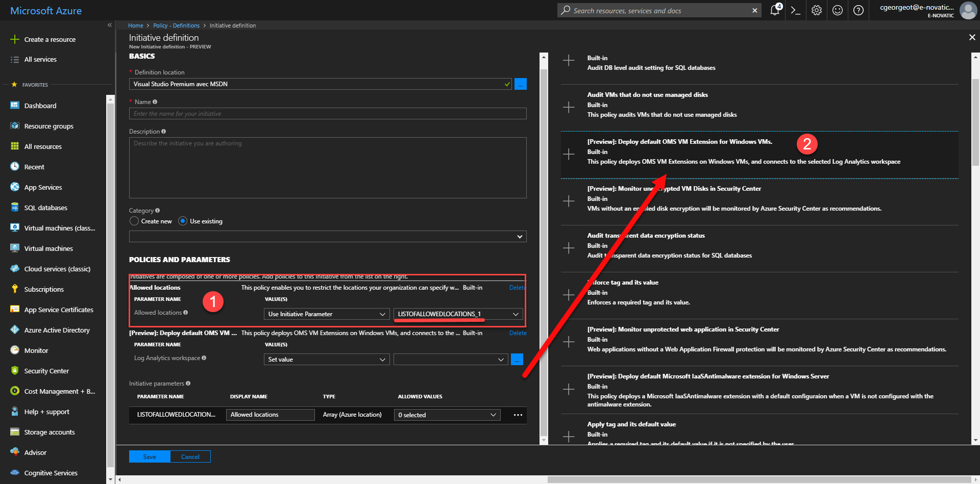This screenshot has height=484, width=980.
Task: Add Monitor unencrypted VM Disks policy
Action: pos(569,201)
